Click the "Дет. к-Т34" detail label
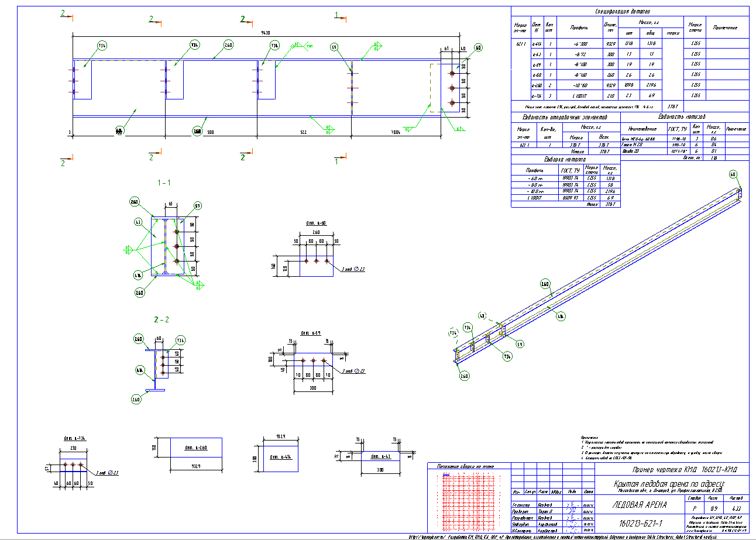The image size is (756, 540). [74, 438]
